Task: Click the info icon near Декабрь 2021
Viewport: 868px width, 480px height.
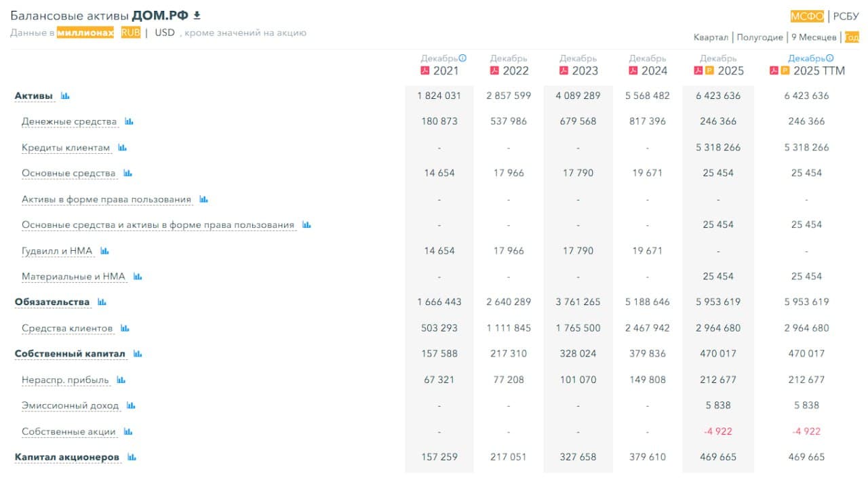Action: pyautogui.click(x=463, y=58)
